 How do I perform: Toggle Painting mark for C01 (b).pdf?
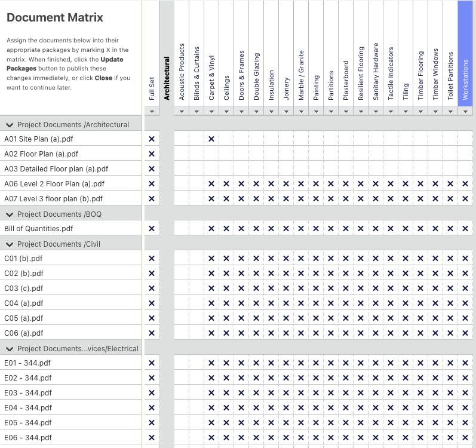coord(316,259)
